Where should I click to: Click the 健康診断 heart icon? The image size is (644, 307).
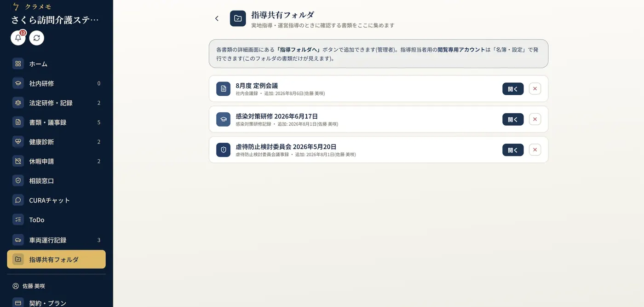tap(18, 142)
